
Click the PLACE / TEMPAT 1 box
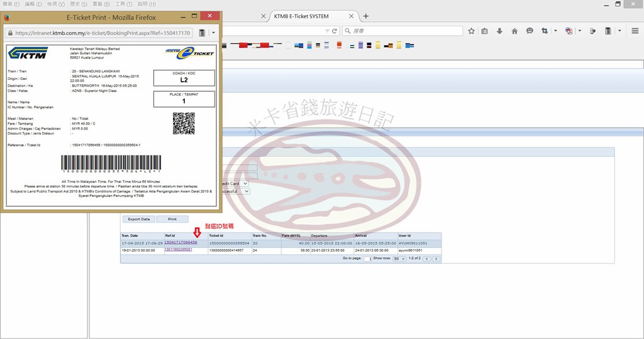184,99
